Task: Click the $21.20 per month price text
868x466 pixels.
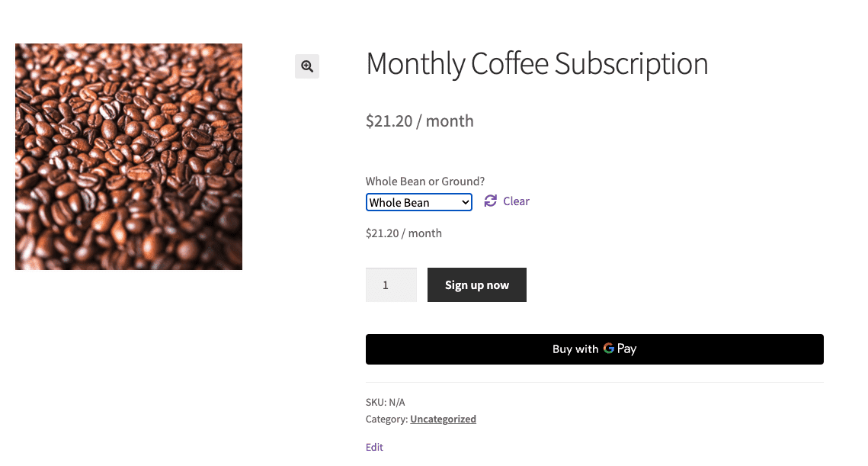Action: pos(419,121)
